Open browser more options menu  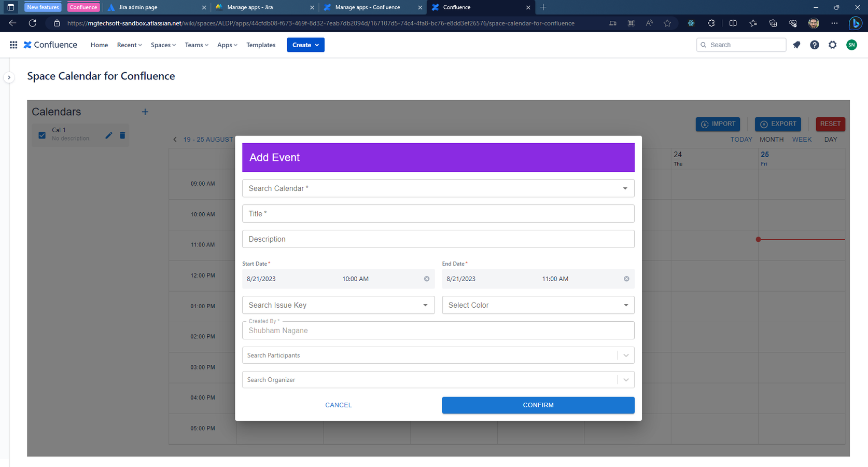[834, 23]
